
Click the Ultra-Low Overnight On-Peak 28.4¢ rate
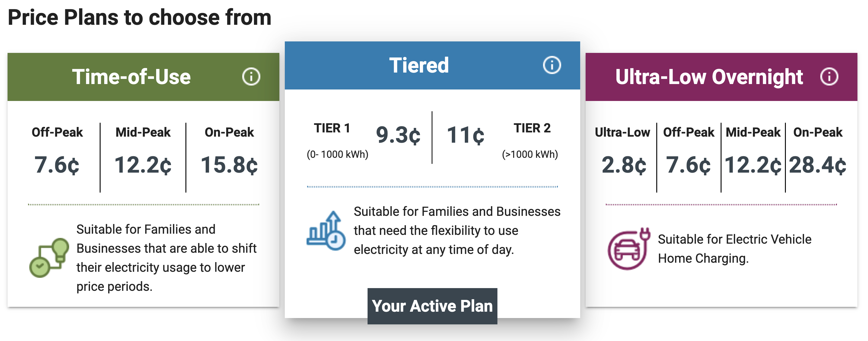point(818,165)
